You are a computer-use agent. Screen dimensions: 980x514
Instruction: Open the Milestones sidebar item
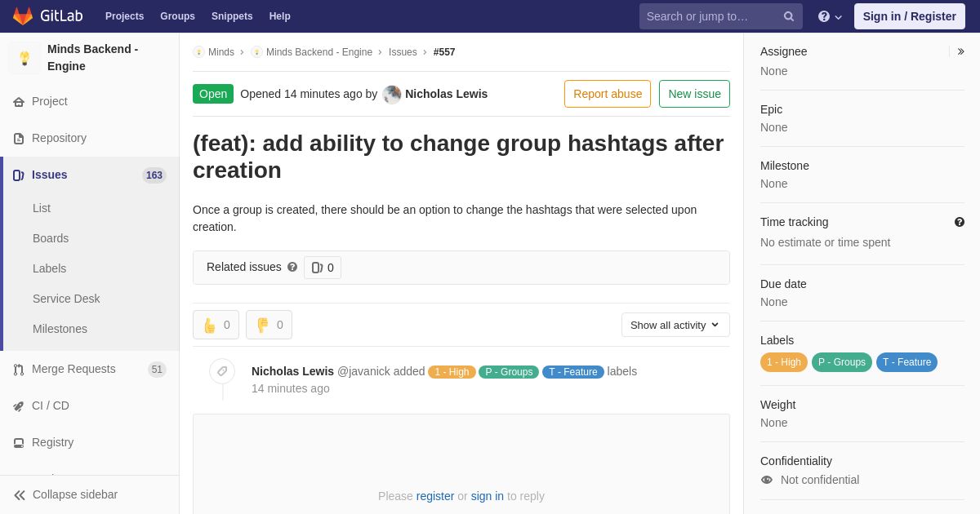pyautogui.click(x=60, y=329)
